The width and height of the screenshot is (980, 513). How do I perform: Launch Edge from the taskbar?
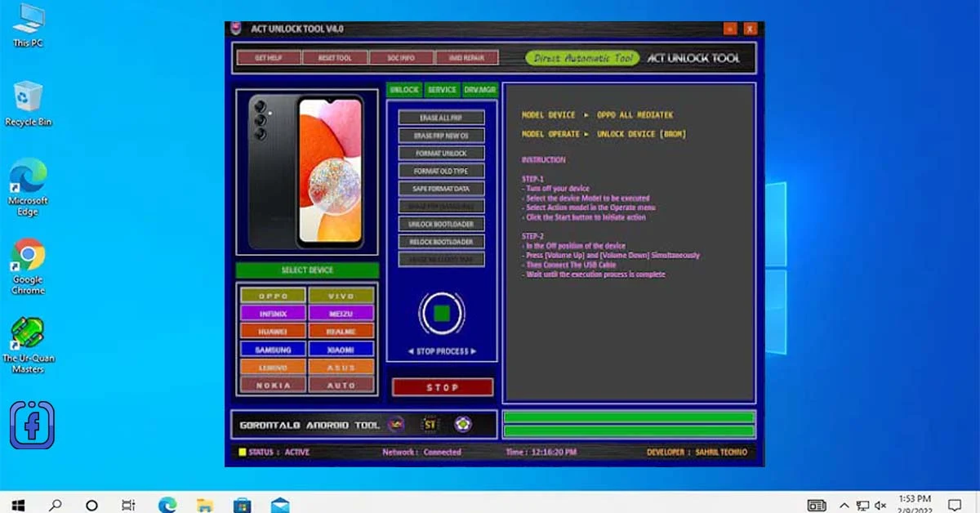pos(167,505)
